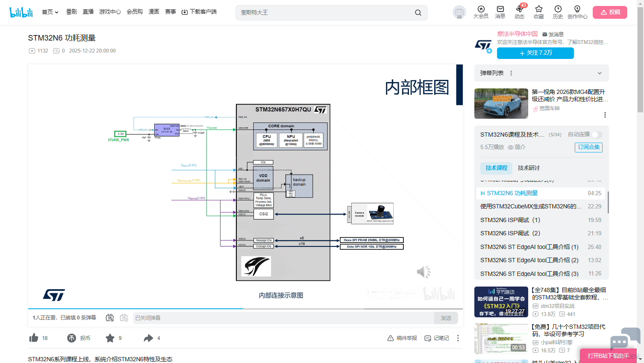644x363 pixels.
Task: Click the speaker volume icon in video
Action: coord(424,272)
